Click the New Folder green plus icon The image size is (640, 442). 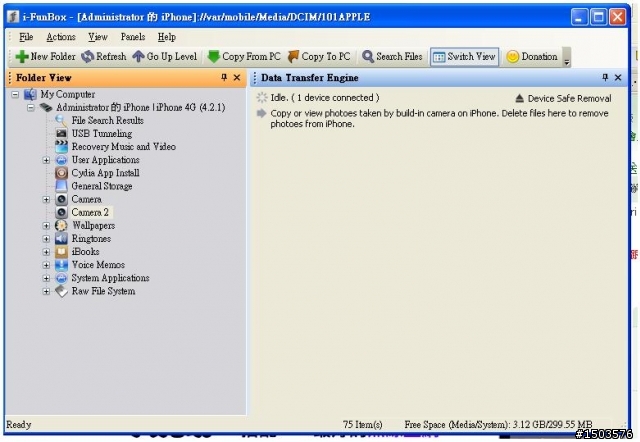click(22, 57)
